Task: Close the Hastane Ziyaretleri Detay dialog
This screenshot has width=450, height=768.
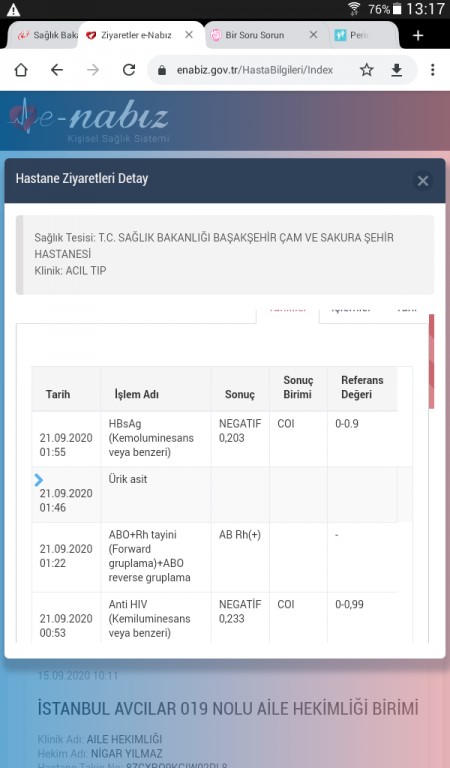Action: coord(423,181)
